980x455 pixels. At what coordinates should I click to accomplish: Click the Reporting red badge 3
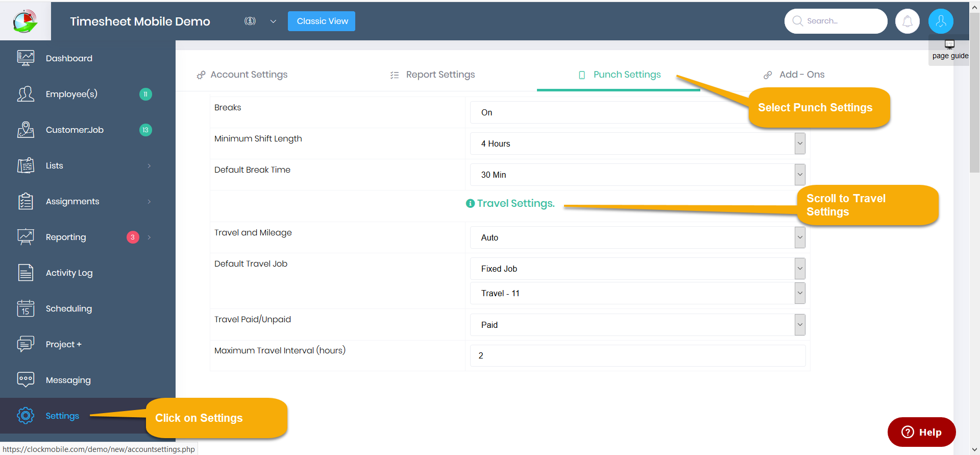(133, 237)
